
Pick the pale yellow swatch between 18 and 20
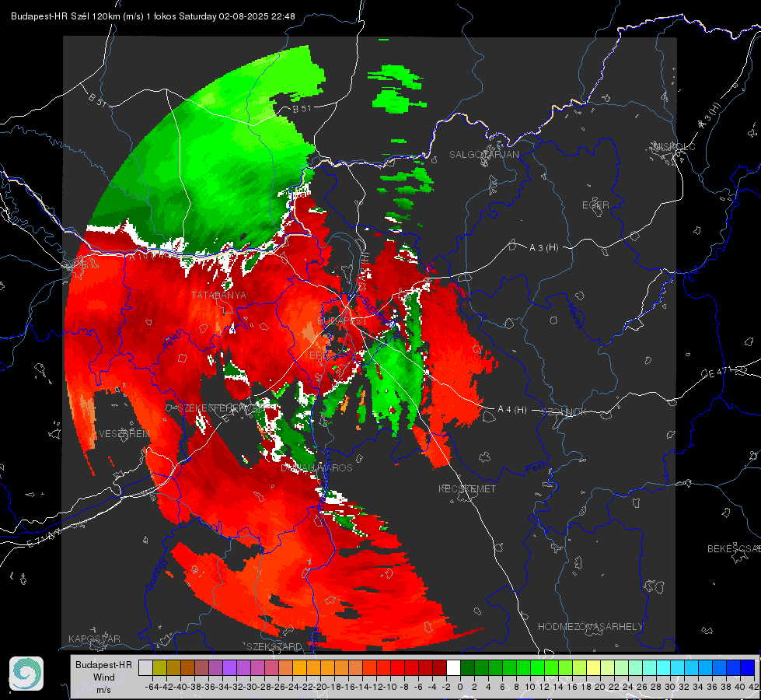pyautogui.click(x=593, y=667)
